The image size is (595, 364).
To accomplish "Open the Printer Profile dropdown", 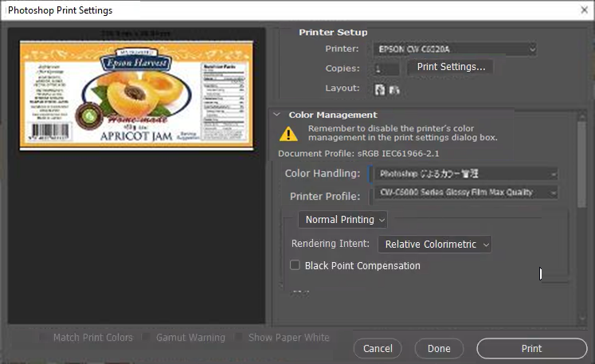I will (465, 193).
